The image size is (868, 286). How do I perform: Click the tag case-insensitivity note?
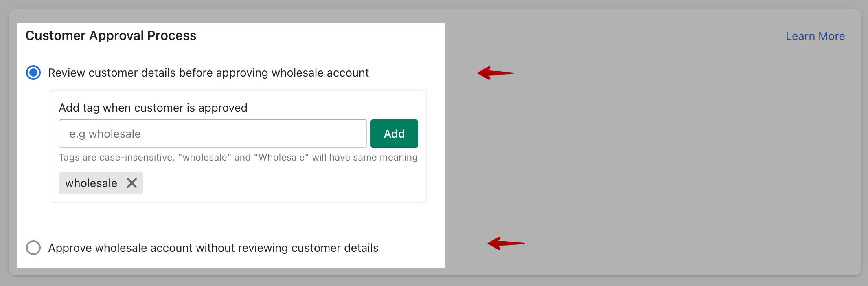coord(238,157)
